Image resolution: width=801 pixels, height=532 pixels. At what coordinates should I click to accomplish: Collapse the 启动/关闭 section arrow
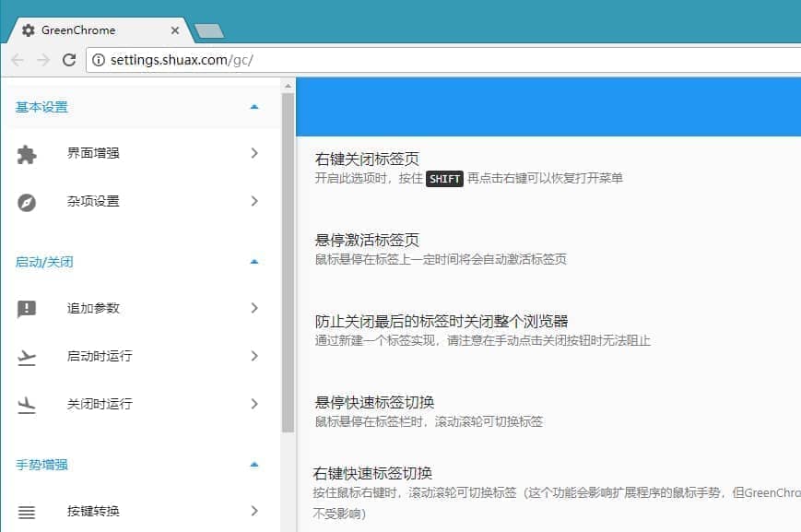coord(254,262)
